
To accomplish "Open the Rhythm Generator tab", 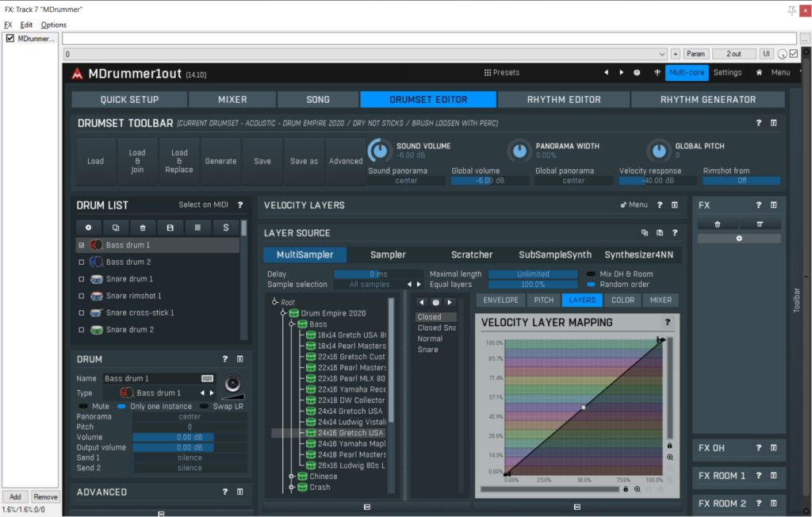I will [708, 99].
